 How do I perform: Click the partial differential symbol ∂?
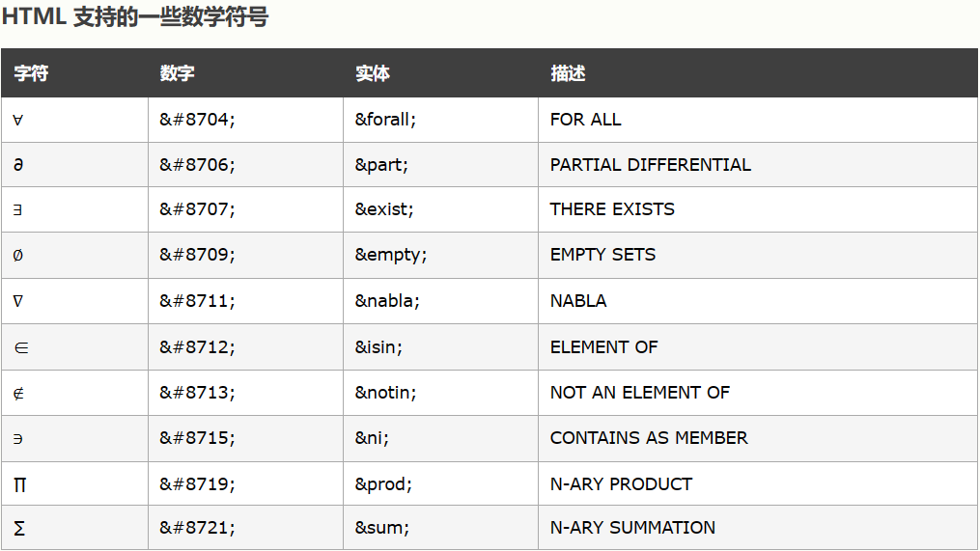click(18, 165)
